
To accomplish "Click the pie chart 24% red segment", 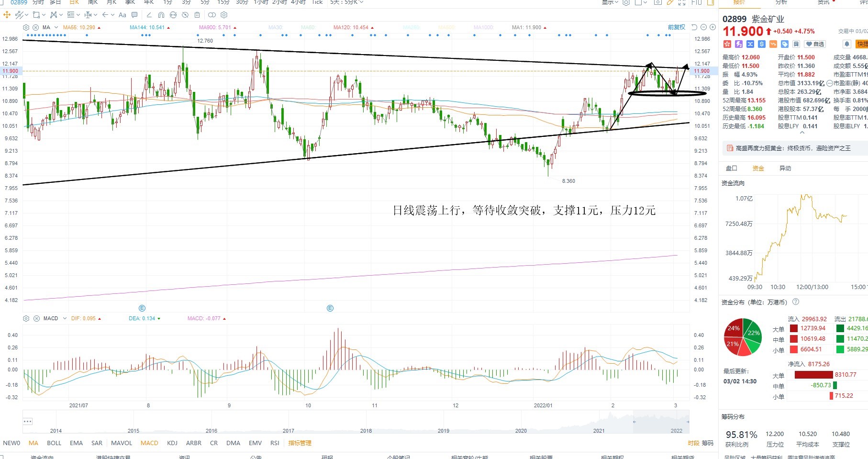I will click(734, 328).
